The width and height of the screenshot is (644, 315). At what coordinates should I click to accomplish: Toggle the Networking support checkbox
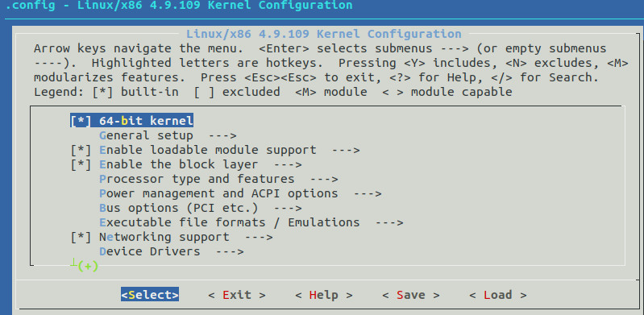[x=81, y=237]
